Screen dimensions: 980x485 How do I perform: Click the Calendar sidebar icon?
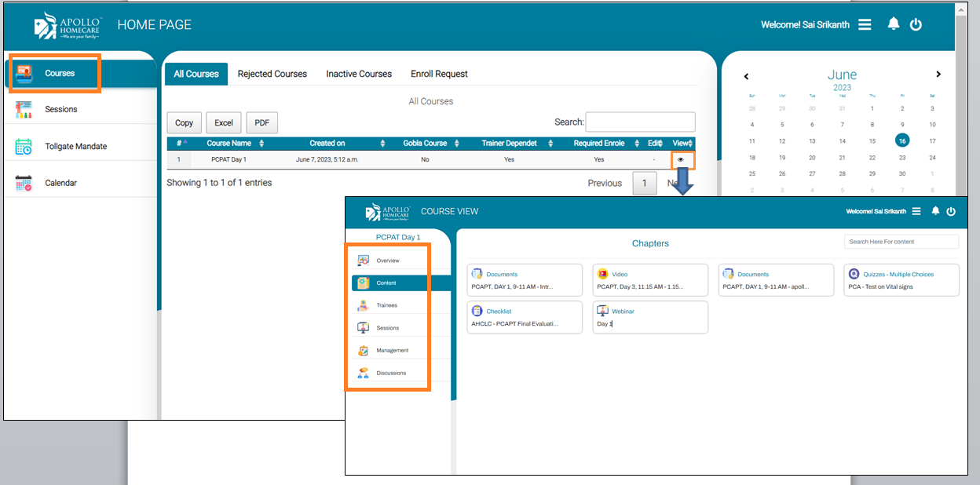tap(24, 183)
